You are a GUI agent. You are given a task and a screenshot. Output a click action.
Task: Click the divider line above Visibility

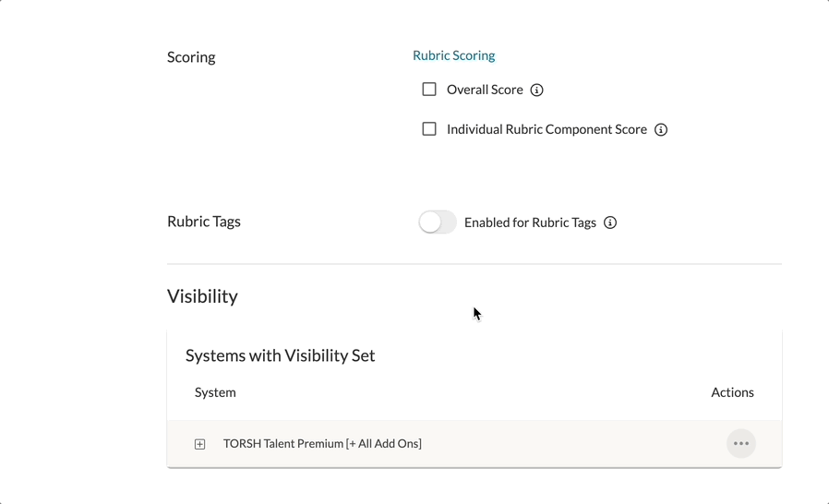click(x=474, y=264)
